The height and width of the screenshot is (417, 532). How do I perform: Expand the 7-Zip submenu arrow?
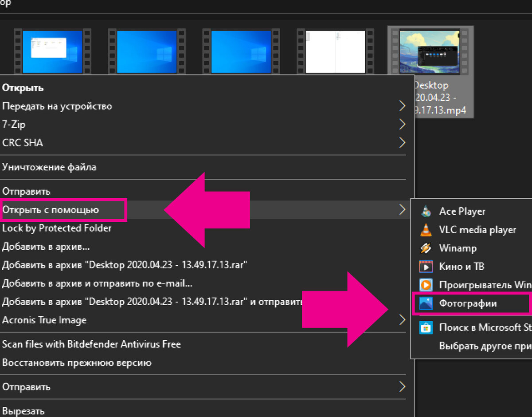[402, 124]
